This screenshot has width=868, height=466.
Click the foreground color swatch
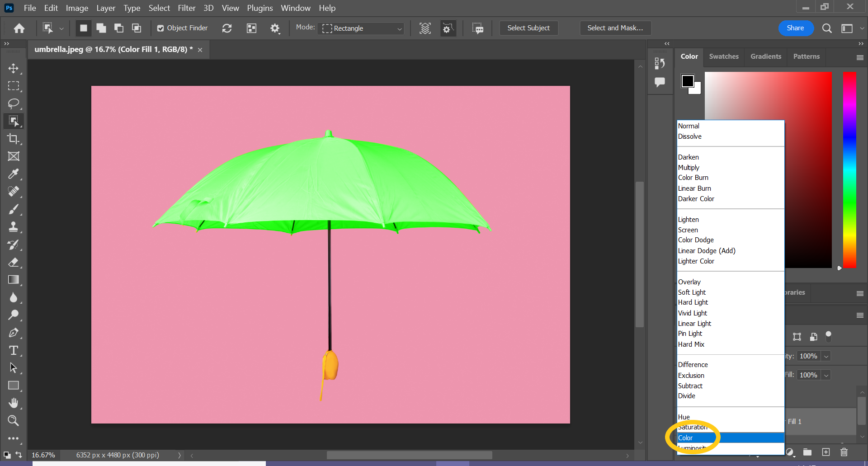(x=688, y=81)
